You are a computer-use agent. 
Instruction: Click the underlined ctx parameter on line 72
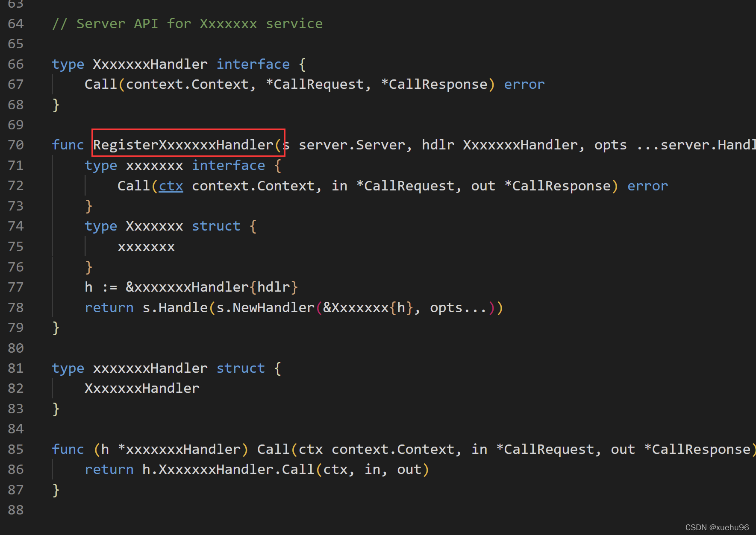pyautogui.click(x=171, y=186)
